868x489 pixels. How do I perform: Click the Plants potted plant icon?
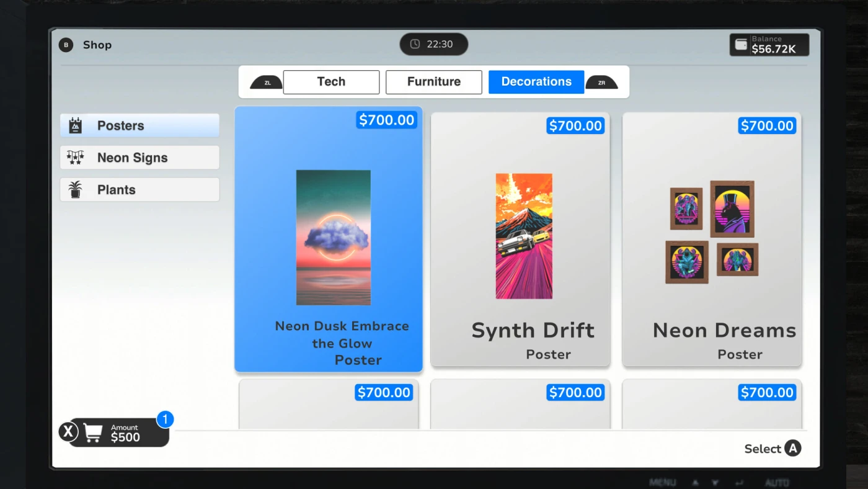(x=76, y=190)
